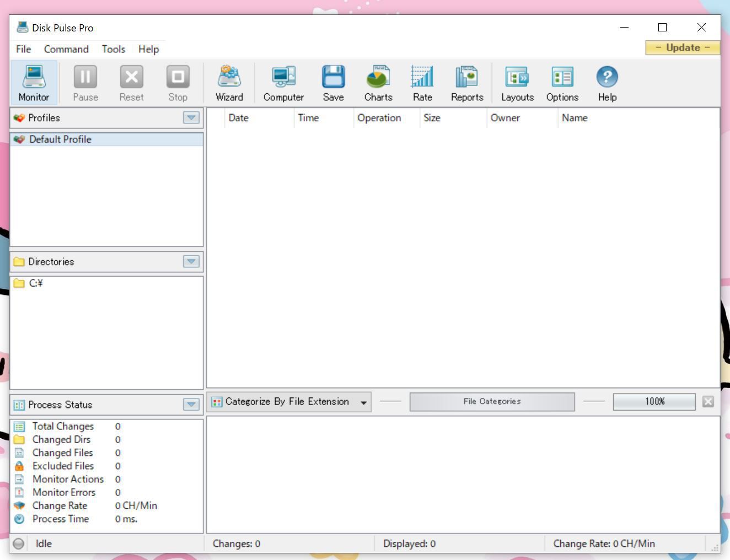Sort by the Operation column header
This screenshot has height=560, width=730.
pyautogui.click(x=387, y=118)
